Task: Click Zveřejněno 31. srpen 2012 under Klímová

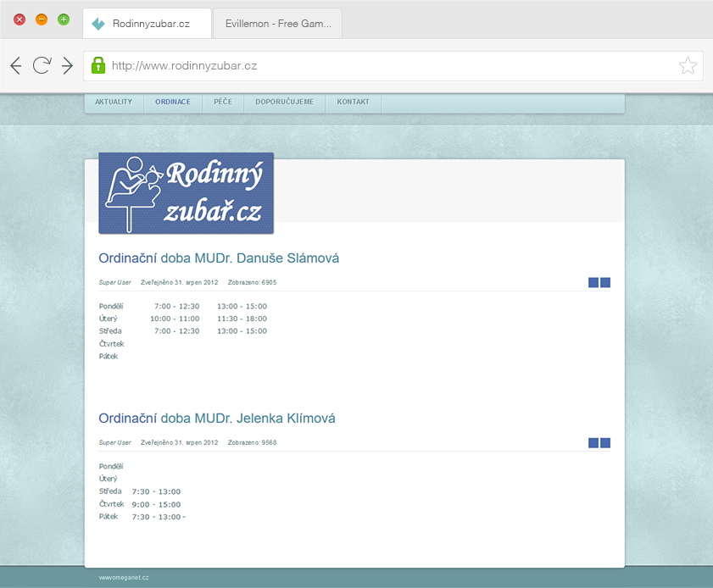Action: [179, 442]
